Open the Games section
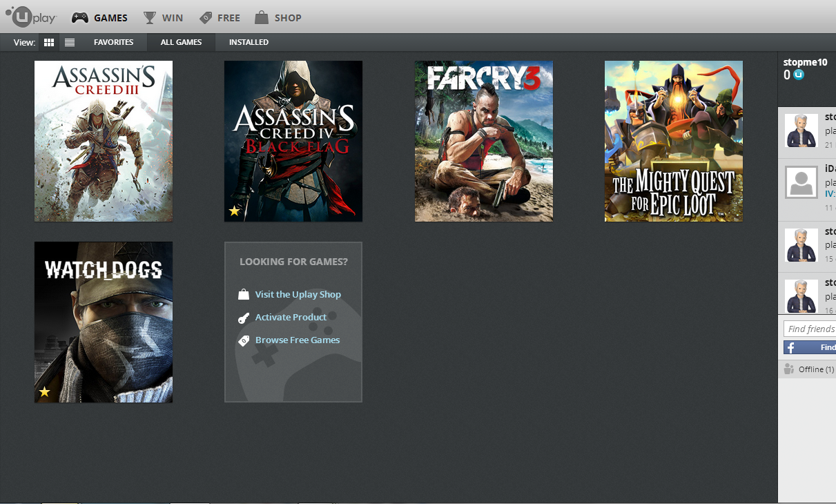 pyautogui.click(x=99, y=18)
